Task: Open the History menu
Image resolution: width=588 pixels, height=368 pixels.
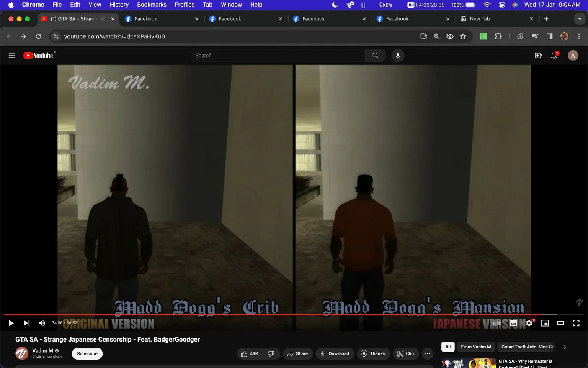Action: coord(119,5)
